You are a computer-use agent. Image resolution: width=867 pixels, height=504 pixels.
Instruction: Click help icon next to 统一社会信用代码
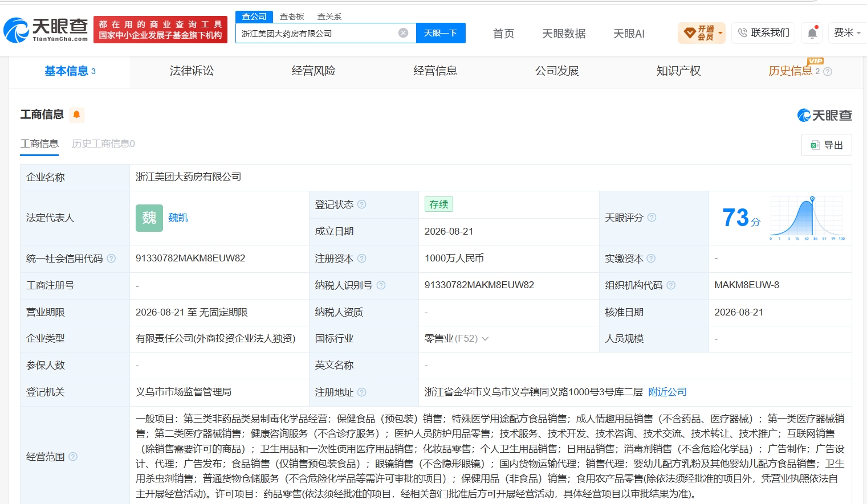(111, 259)
